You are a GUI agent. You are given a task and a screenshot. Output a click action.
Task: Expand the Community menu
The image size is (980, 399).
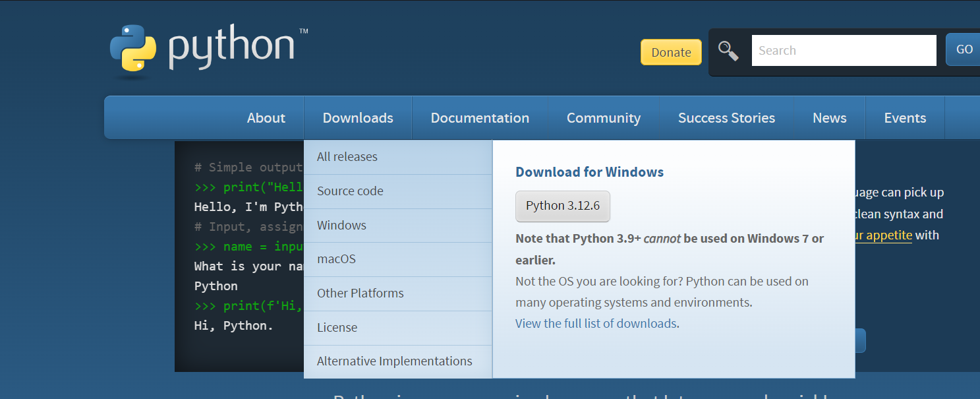(x=604, y=118)
